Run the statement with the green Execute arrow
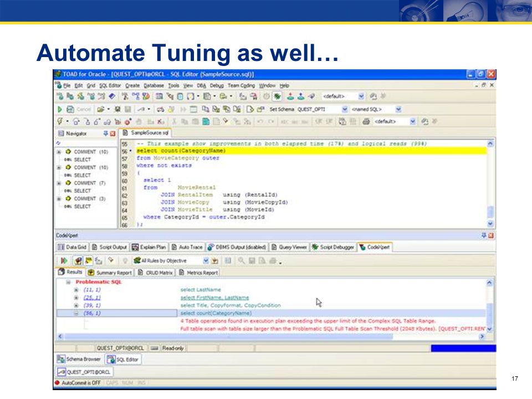Viewport: 532px width, 399px height. pyautogui.click(x=60, y=109)
